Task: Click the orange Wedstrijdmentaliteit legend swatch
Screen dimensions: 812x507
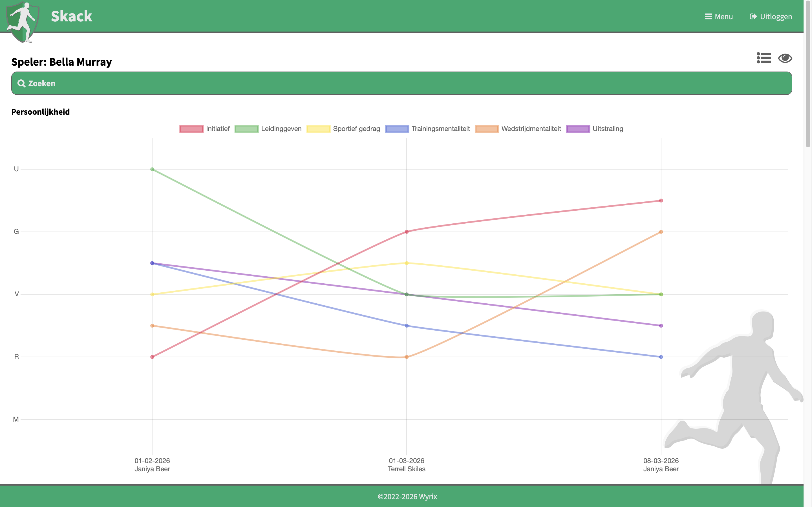Action: coord(487,129)
